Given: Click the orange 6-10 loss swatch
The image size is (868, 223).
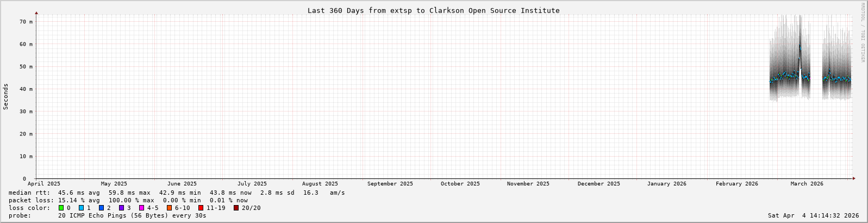Looking at the screenshot, I should [x=170, y=208].
